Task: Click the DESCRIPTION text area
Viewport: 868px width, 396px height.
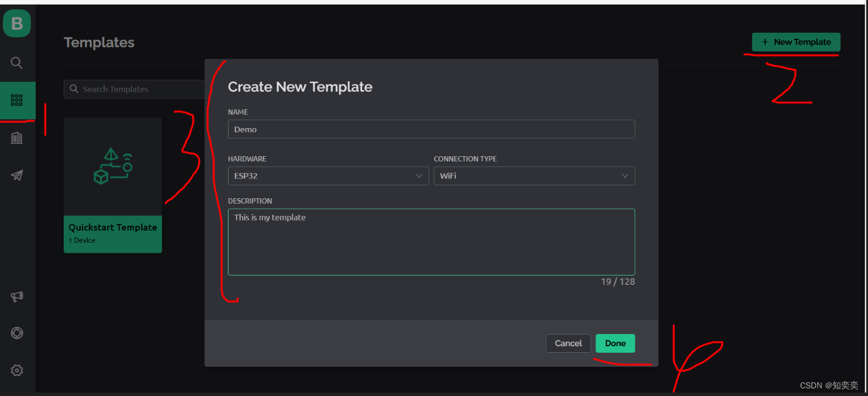Action: (431, 242)
